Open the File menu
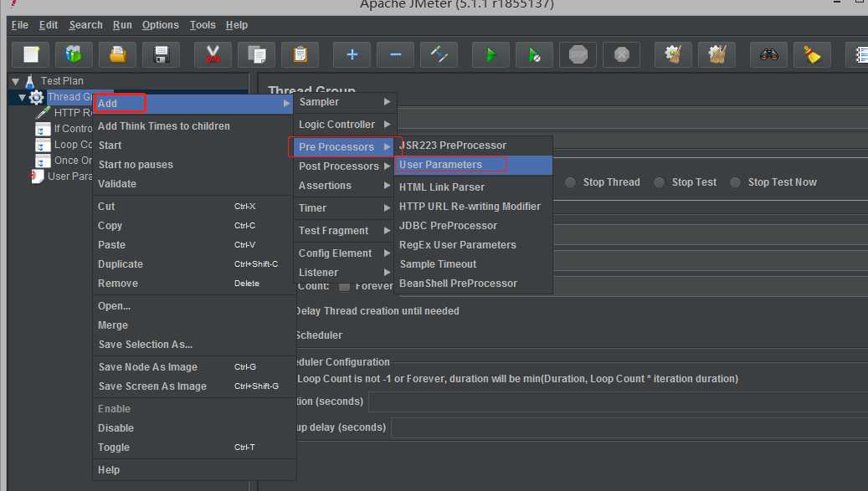868x491 pixels. pos(19,25)
